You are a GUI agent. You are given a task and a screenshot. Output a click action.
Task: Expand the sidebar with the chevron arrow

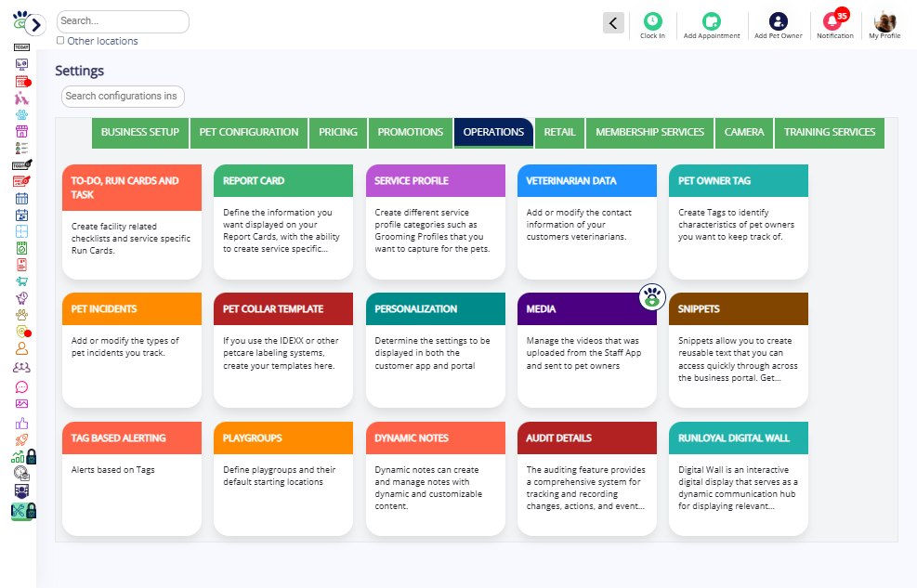tap(35, 24)
